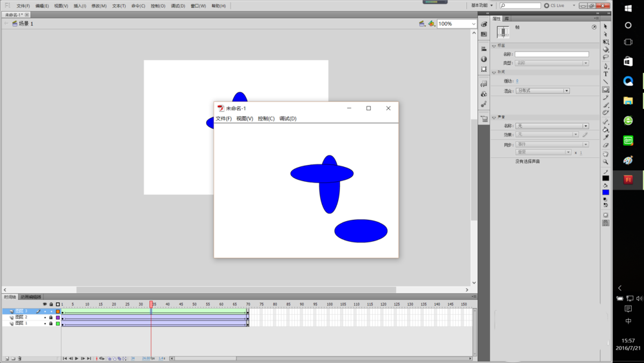Image resolution: width=644 pixels, height=363 pixels.
Task: Open the Color panel icon
Action: point(484,25)
